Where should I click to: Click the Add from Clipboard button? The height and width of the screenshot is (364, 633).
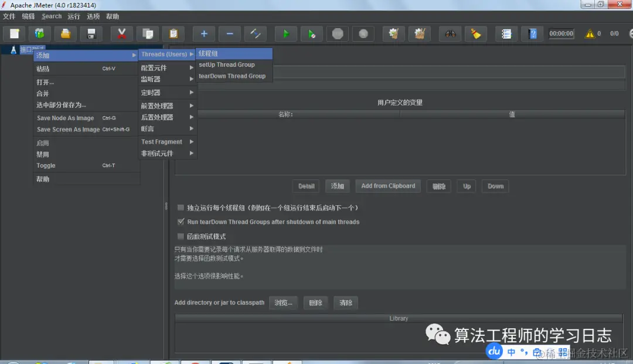[x=388, y=186]
